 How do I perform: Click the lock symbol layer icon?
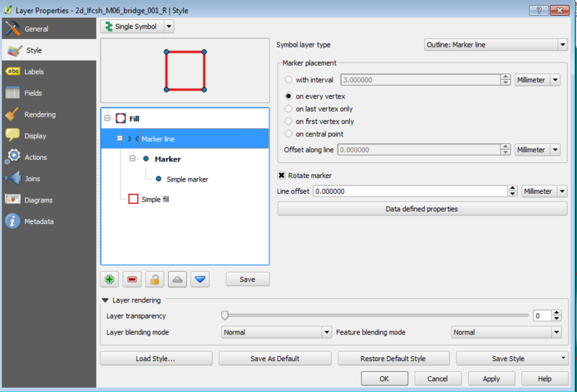tap(155, 279)
